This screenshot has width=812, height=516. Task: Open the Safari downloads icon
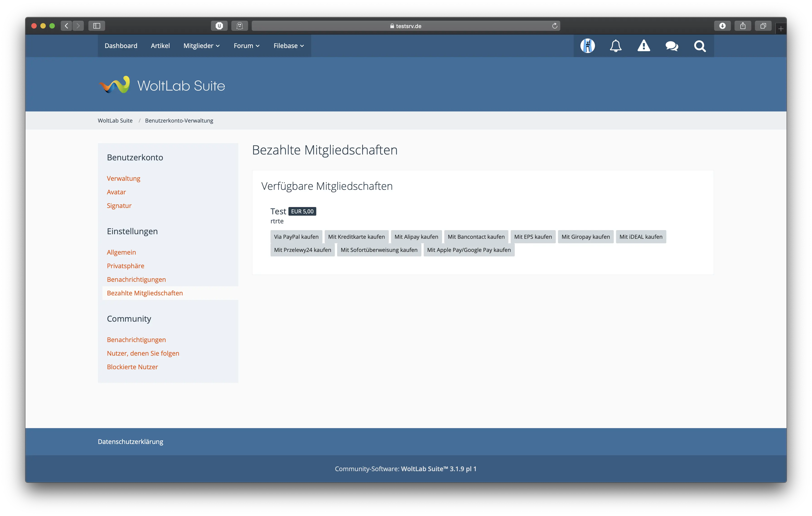coord(722,26)
